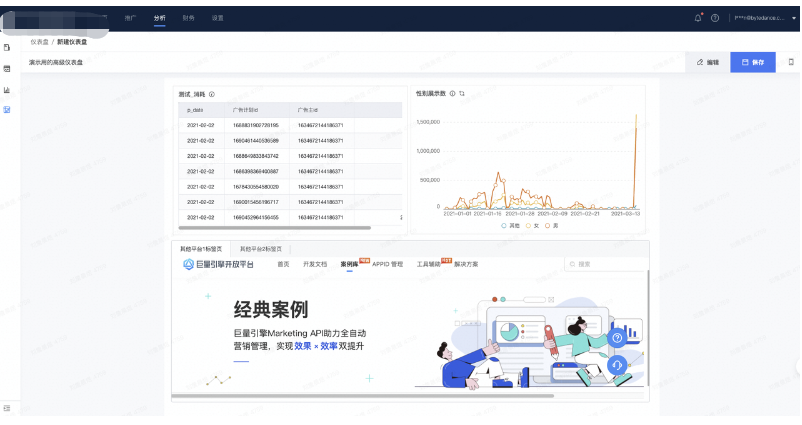802x425 pixels.
Task: Click APPID 管理 in embedded page nav
Action: click(387, 264)
